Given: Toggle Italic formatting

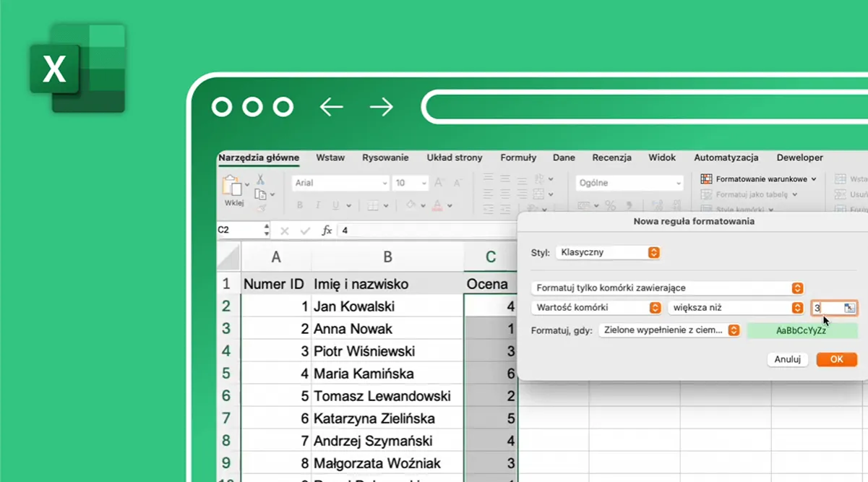Looking at the screenshot, I should pos(317,206).
